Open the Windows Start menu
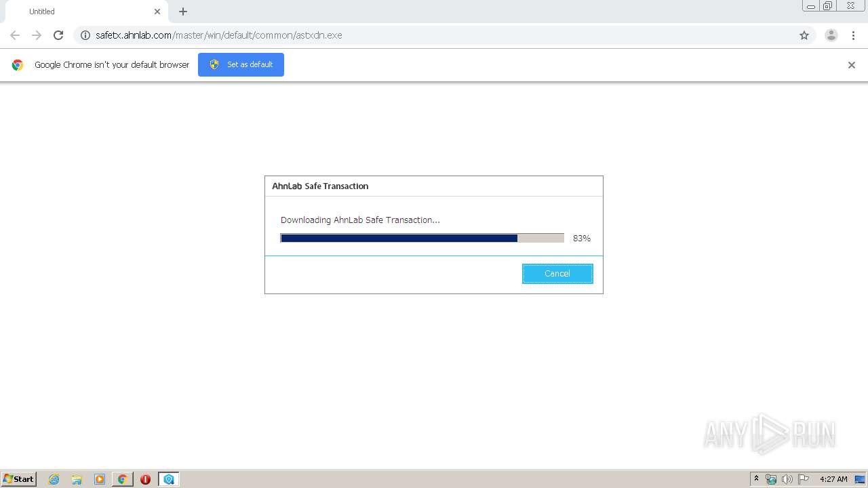The image size is (868, 488). coord(19,479)
